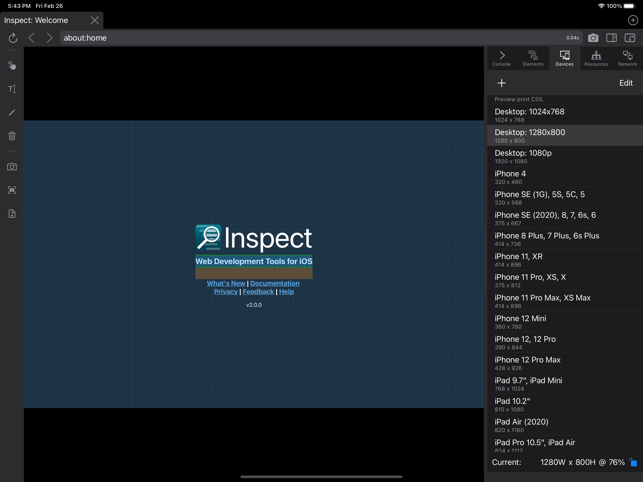Viewport: 643px width, 482px height.
Task: Select the iPhone 12 Mini device
Action: [x=565, y=322]
